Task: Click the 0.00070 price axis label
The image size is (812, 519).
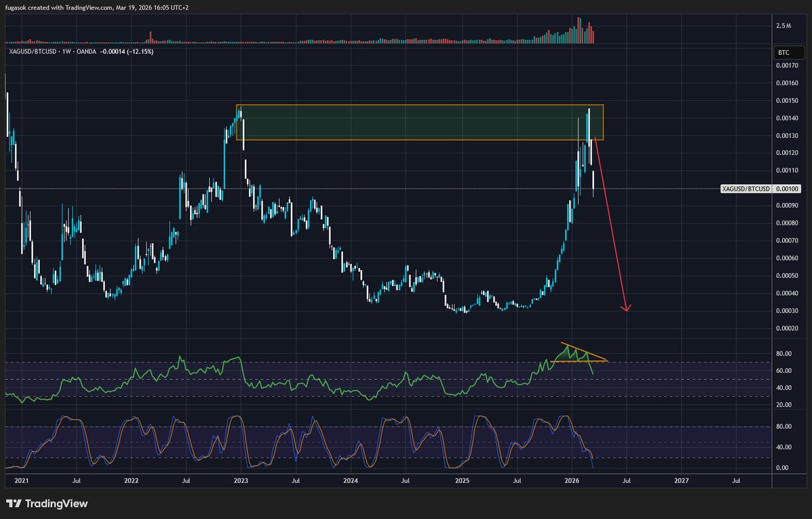Action: [x=786, y=241]
